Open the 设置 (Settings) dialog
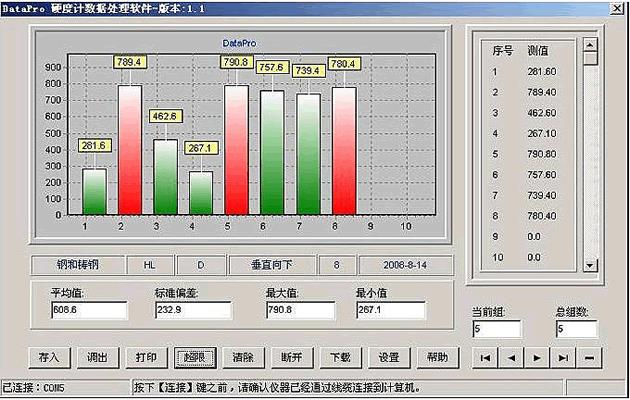Screen dimensions: 630x400 388,357
